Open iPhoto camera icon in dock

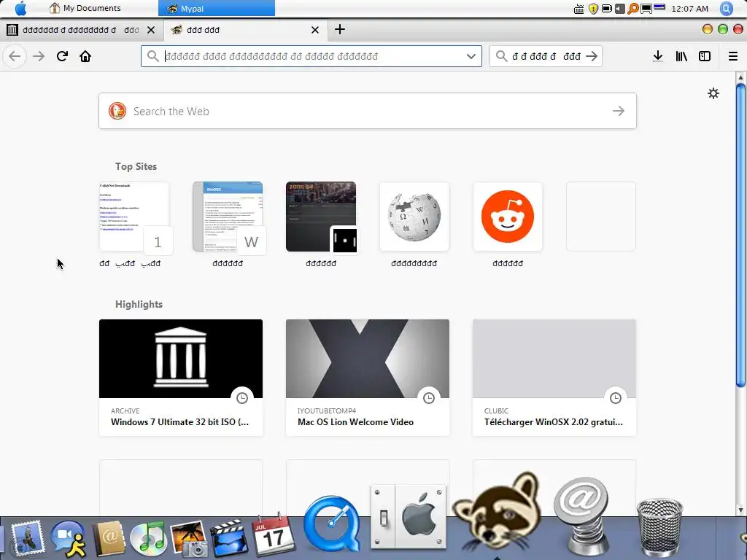point(189,539)
